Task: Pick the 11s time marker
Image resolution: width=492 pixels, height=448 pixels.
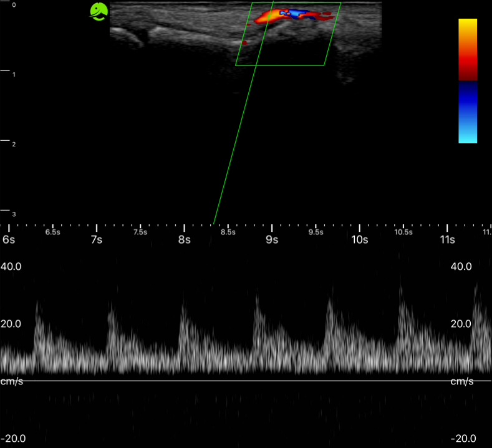Action: pos(447,240)
